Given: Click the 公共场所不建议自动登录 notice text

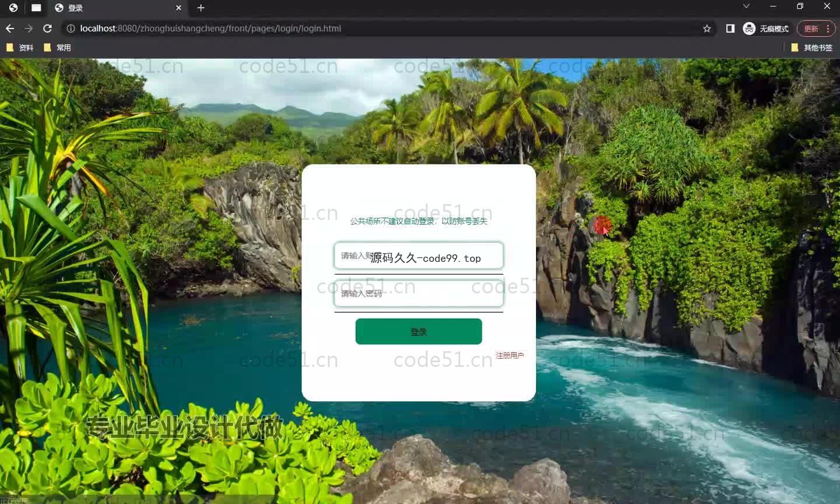Looking at the screenshot, I should pyautogui.click(x=419, y=221).
